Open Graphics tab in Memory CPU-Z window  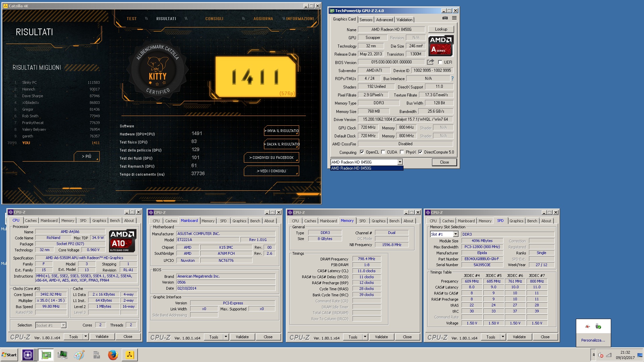(x=378, y=221)
